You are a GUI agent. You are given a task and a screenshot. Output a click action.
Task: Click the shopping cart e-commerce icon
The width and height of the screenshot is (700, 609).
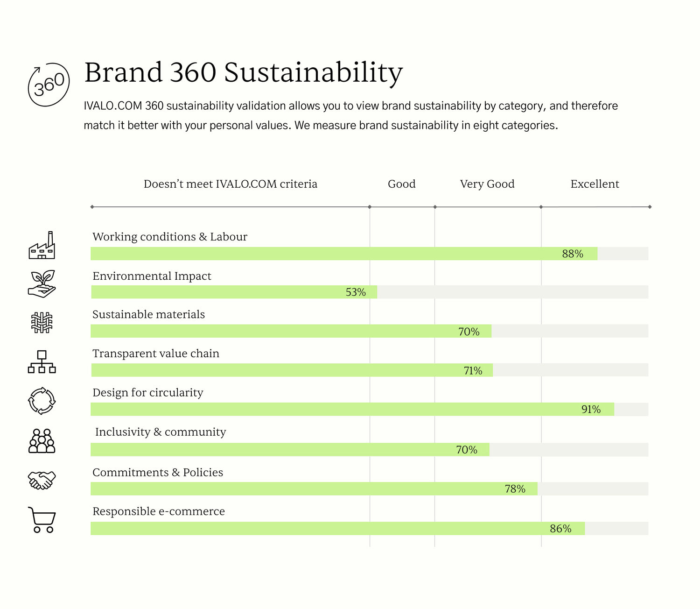(42, 520)
